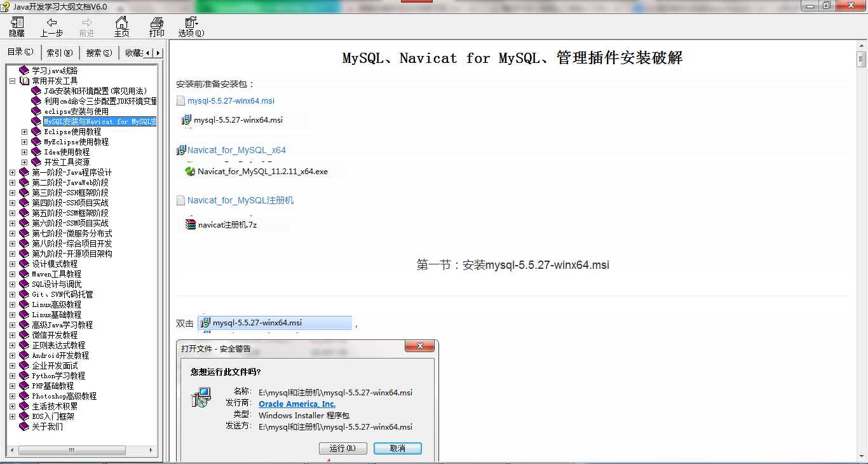Select EOS入门框架 in tree
The height and width of the screenshot is (464, 868).
click(x=53, y=416)
